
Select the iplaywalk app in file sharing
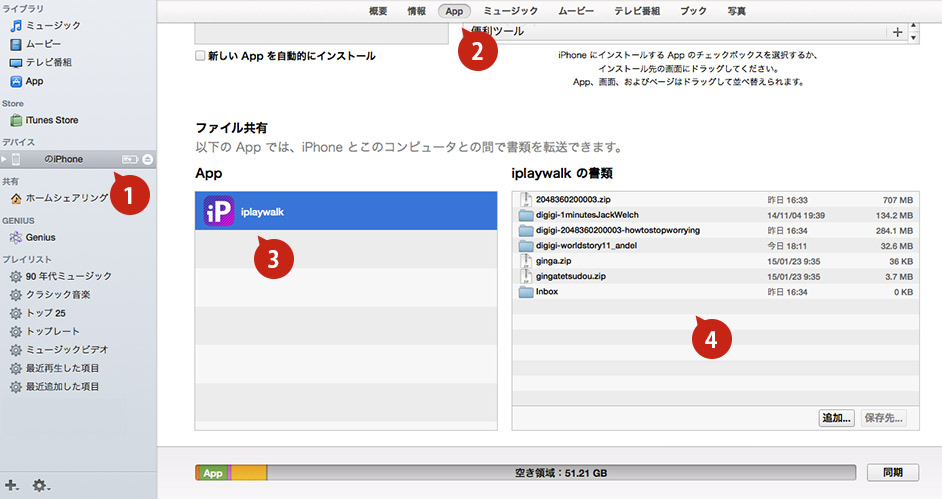coord(346,211)
